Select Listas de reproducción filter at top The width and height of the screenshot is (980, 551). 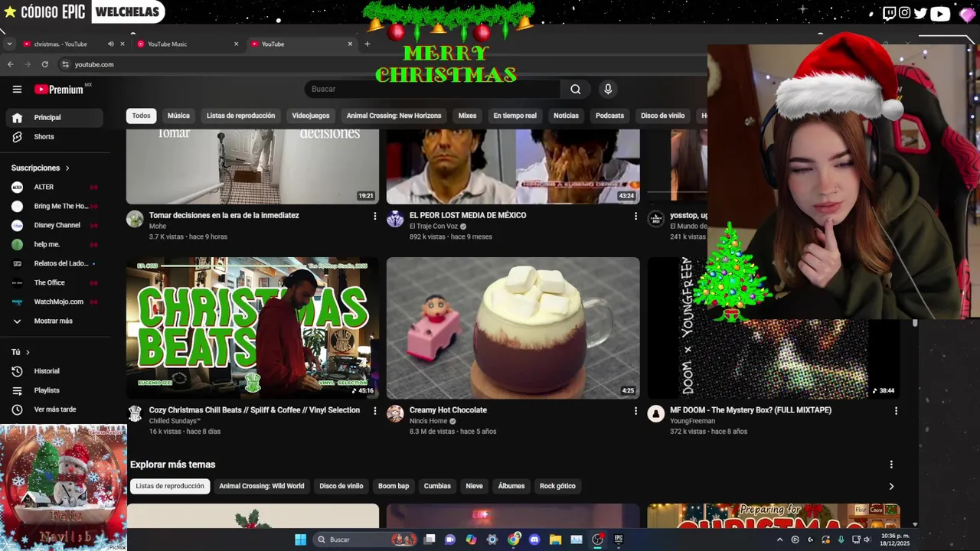click(x=240, y=116)
